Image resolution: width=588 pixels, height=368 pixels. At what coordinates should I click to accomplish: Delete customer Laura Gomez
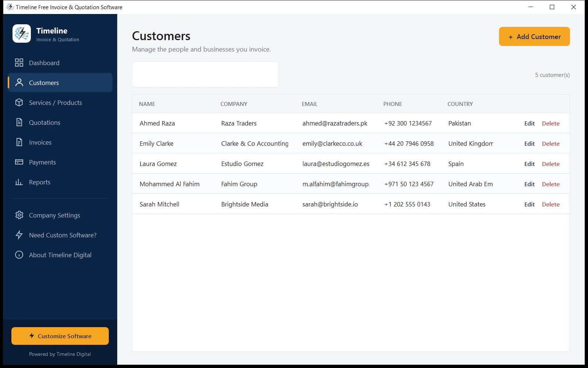[x=551, y=164]
